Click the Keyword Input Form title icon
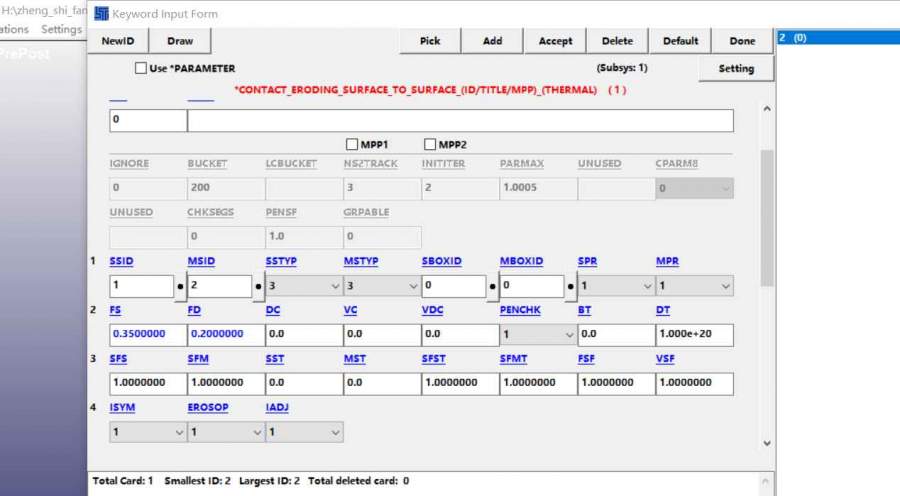Image resolution: width=900 pixels, height=496 pixels. coord(101,14)
